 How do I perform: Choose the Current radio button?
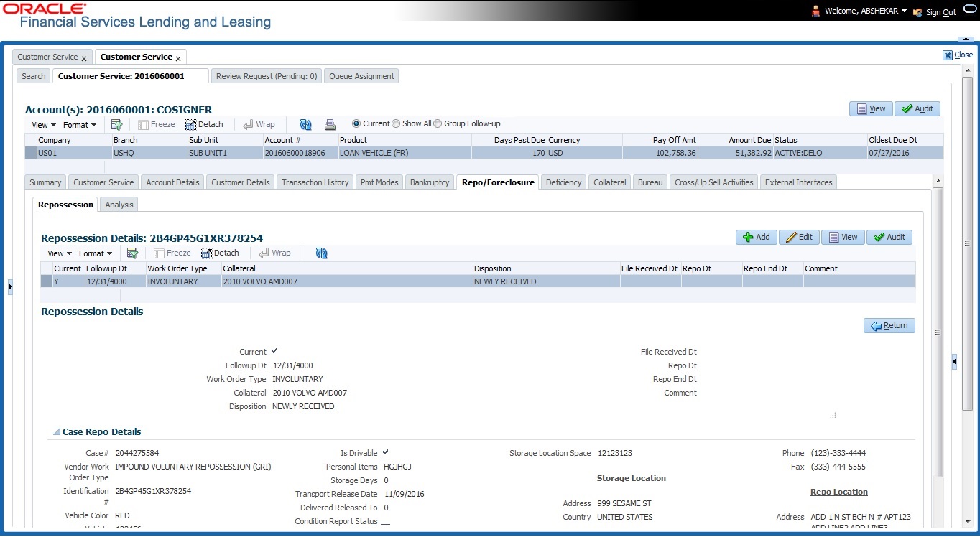356,123
